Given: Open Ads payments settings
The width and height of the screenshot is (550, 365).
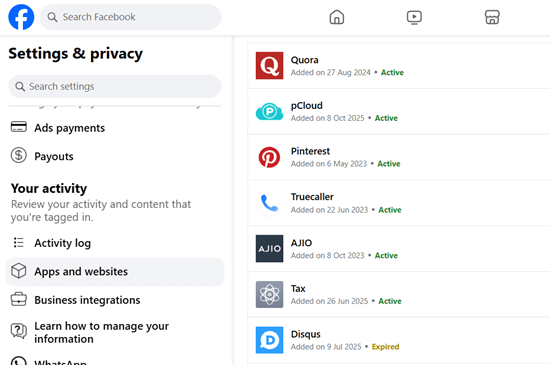Looking at the screenshot, I should 115,128.
